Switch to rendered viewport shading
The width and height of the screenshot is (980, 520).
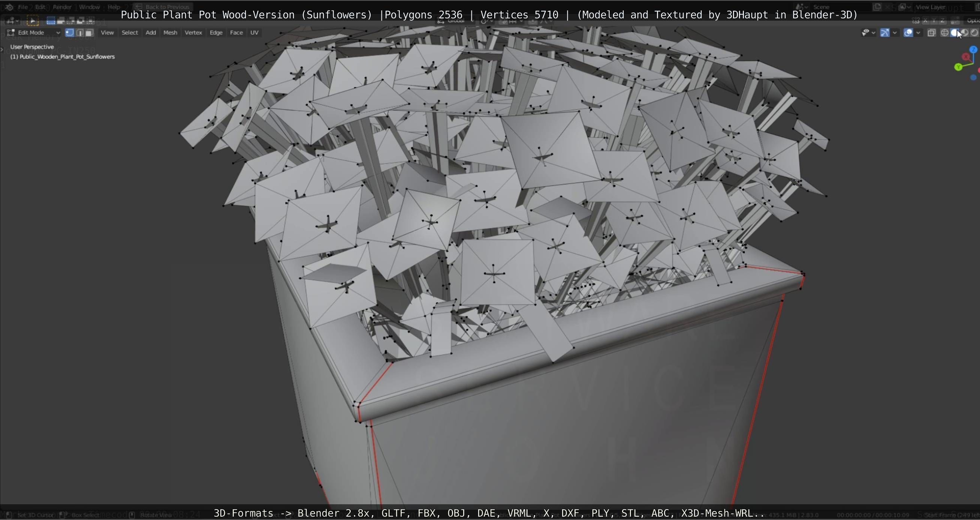click(x=974, y=33)
